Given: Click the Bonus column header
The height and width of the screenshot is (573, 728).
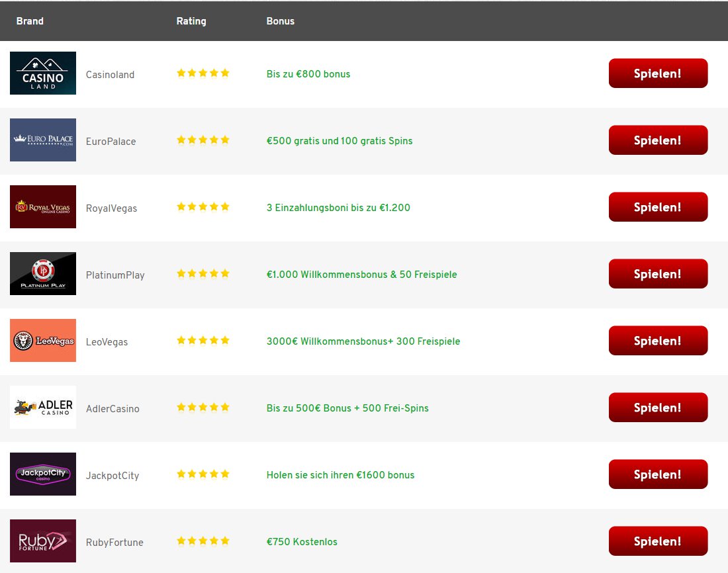Looking at the screenshot, I should click(x=281, y=21).
